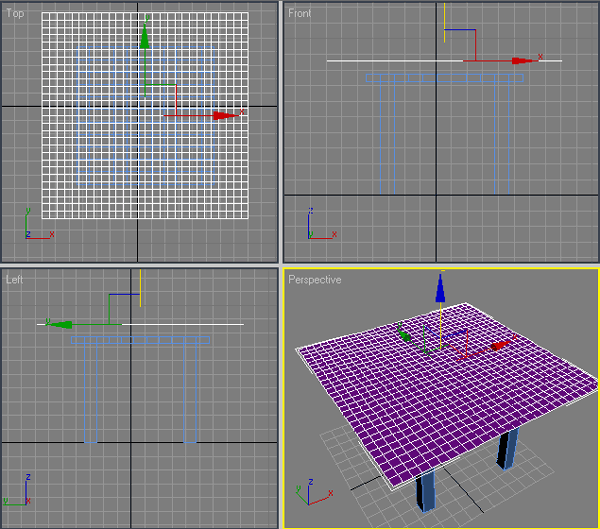Click the yellow vertical axis line in Front viewport

[x=444, y=20]
